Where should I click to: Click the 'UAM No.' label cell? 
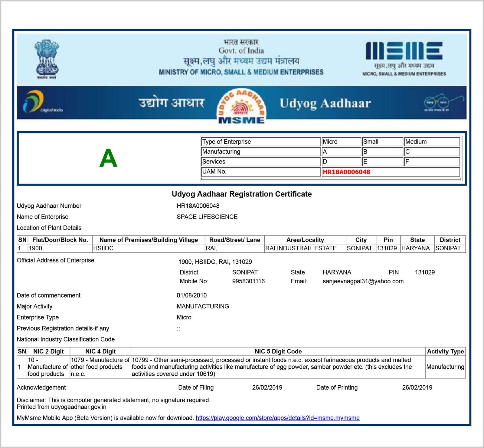click(261, 172)
